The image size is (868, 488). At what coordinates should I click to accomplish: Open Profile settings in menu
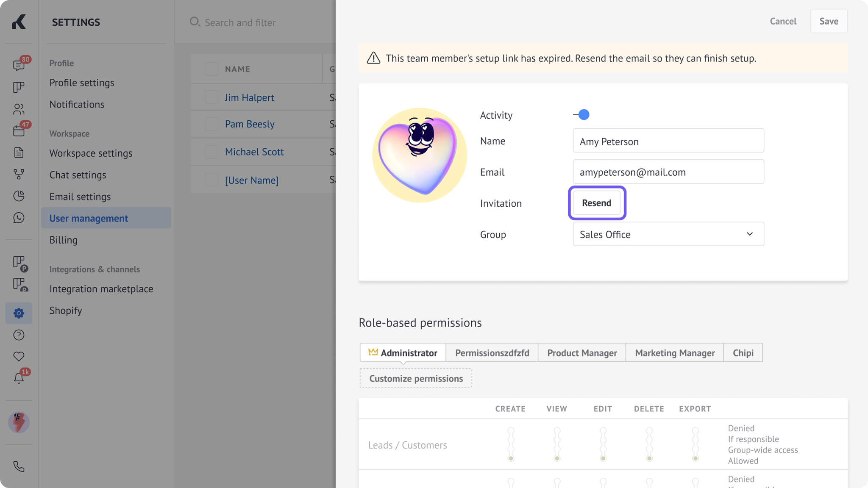click(82, 83)
